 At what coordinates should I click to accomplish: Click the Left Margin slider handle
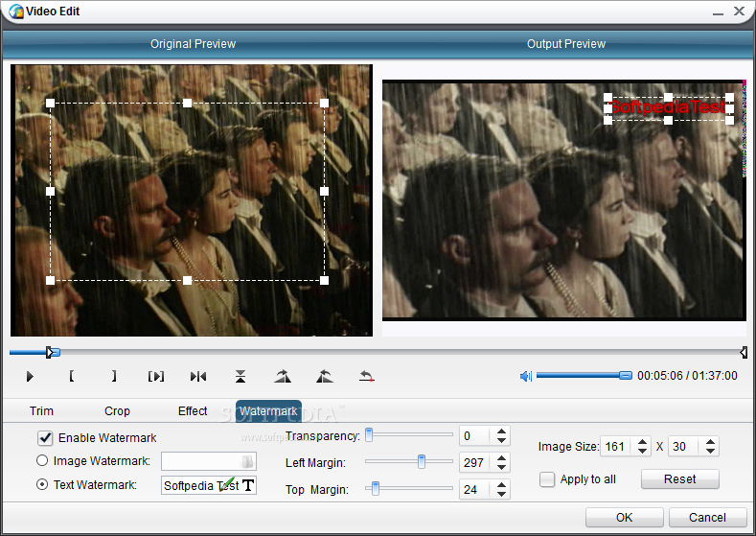422,462
